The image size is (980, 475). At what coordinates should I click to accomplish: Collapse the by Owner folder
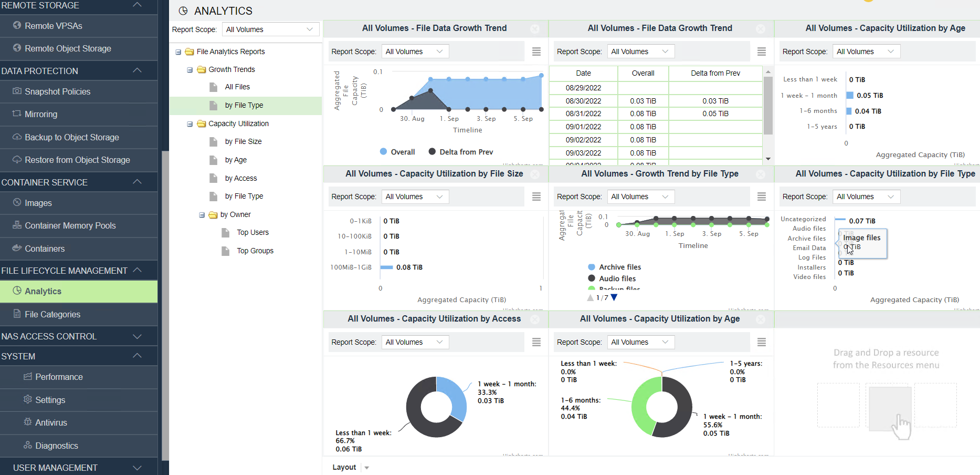click(202, 215)
